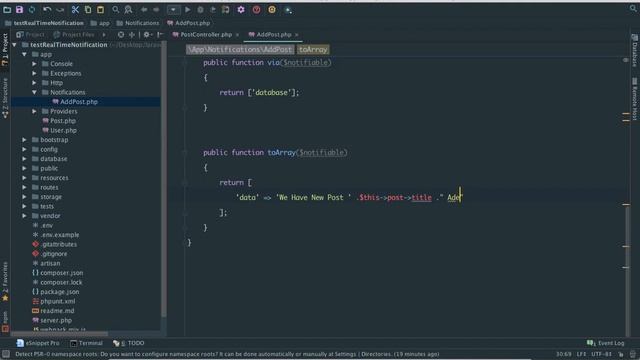Expand the vendor folder
This screenshot has width=640, height=360.
[x=24, y=216]
